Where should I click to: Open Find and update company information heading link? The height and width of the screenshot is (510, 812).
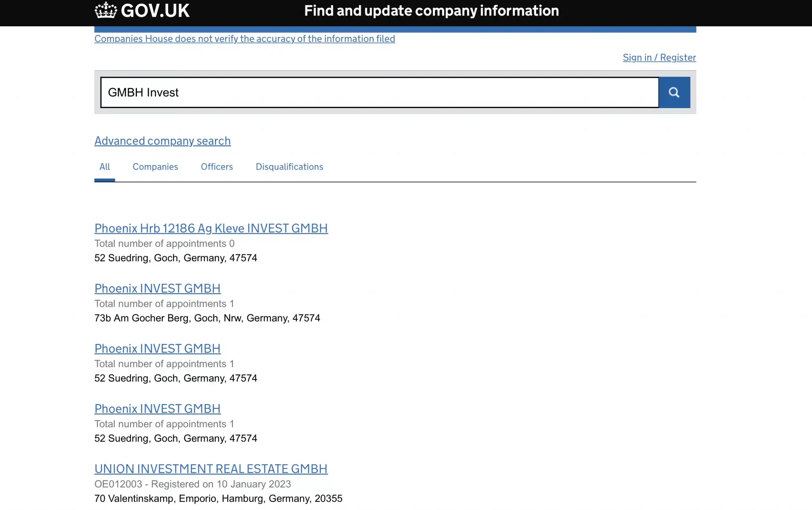pyautogui.click(x=431, y=11)
